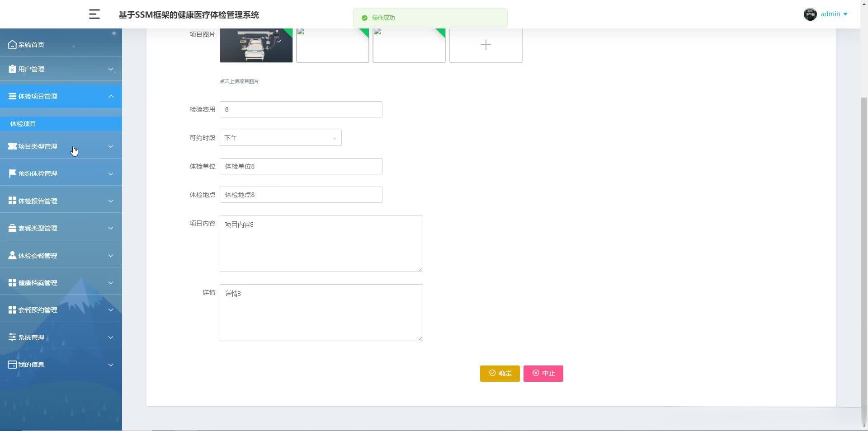
Task: Click the list icon beside 体检项目管理
Action: pos(12,96)
